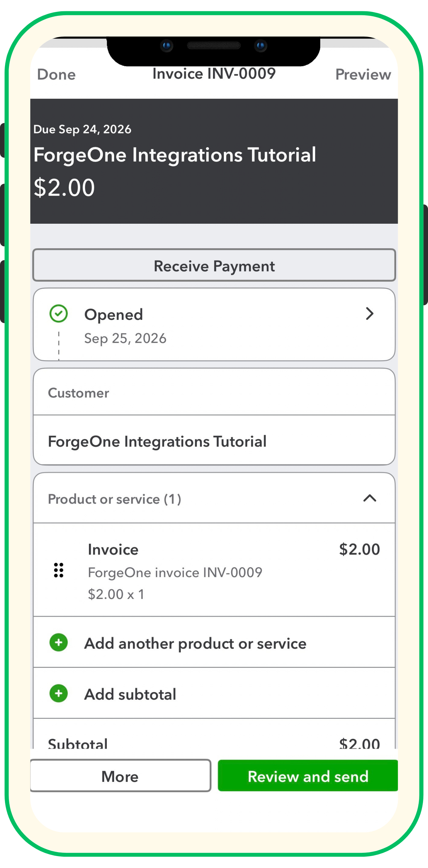Tap the Add subtotal label
This screenshot has height=868, width=428.
(130, 694)
